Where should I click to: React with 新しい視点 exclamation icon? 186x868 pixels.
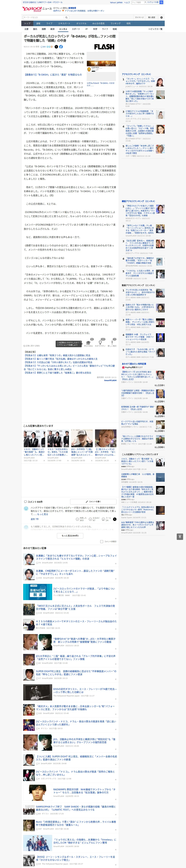tap(112, 343)
